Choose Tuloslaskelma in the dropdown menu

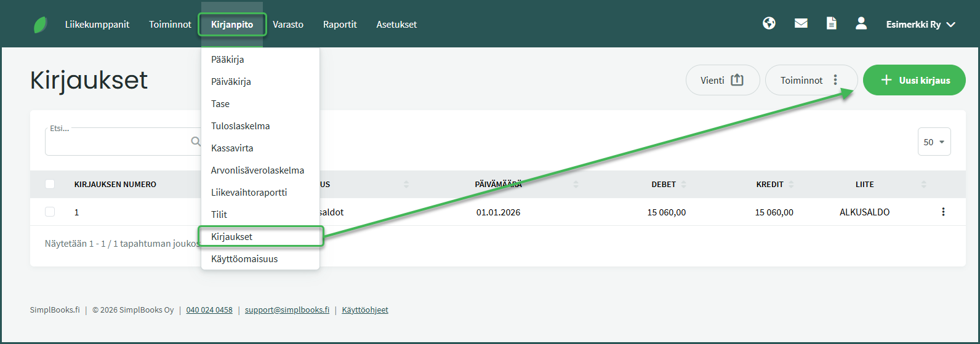coord(240,126)
